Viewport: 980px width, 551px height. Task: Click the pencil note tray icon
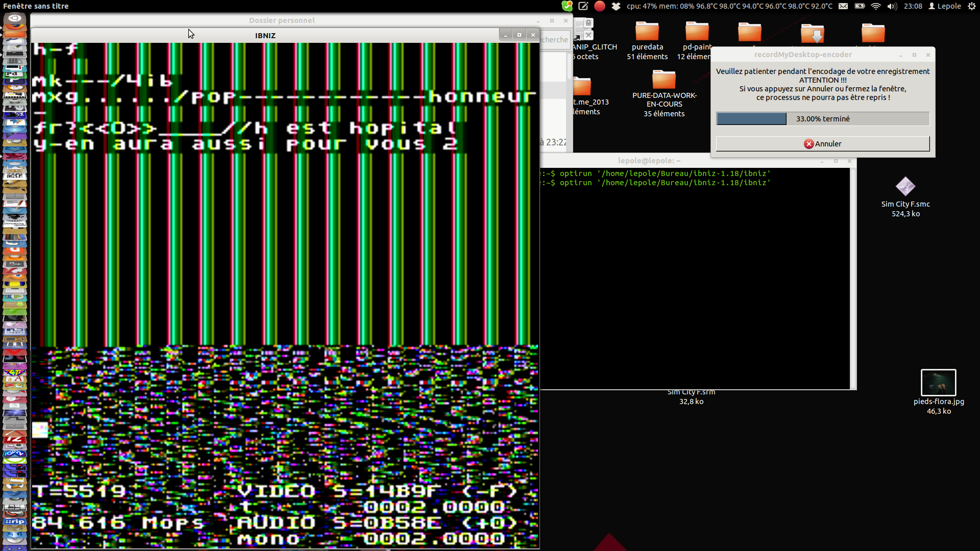(583, 6)
